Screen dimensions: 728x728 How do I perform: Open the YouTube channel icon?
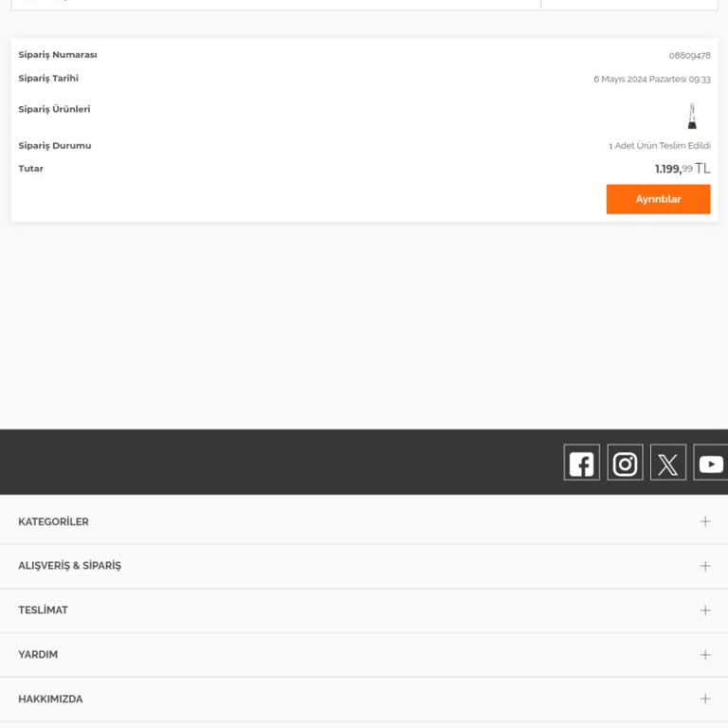pyautogui.click(x=711, y=462)
